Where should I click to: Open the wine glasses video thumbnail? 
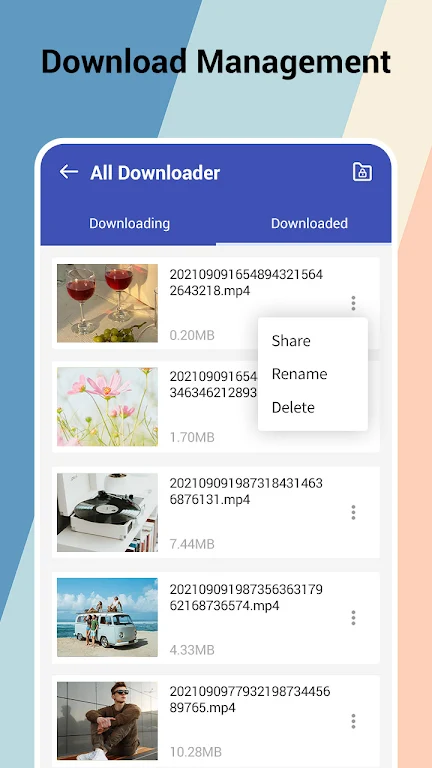(x=107, y=303)
